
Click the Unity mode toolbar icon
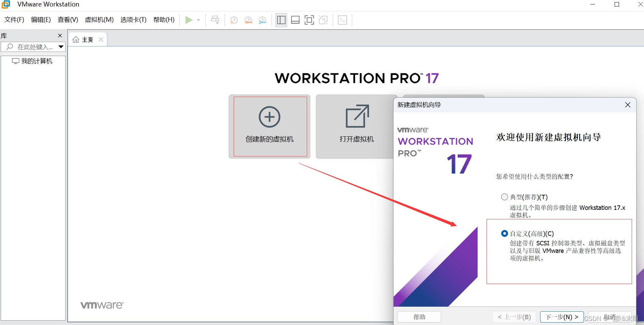pyautogui.click(x=324, y=20)
